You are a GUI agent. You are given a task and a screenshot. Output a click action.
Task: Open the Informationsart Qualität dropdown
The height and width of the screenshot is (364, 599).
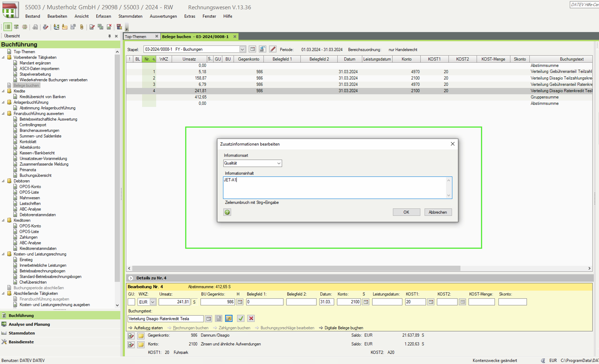point(279,163)
